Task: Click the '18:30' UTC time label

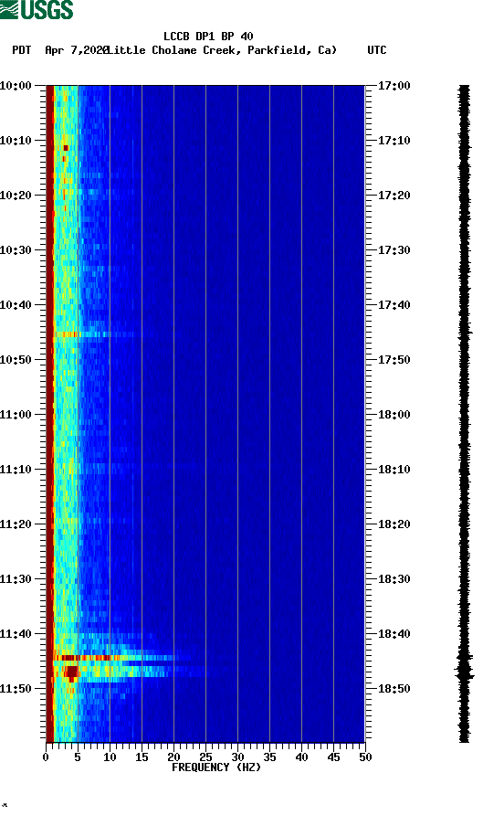Action: [x=394, y=579]
